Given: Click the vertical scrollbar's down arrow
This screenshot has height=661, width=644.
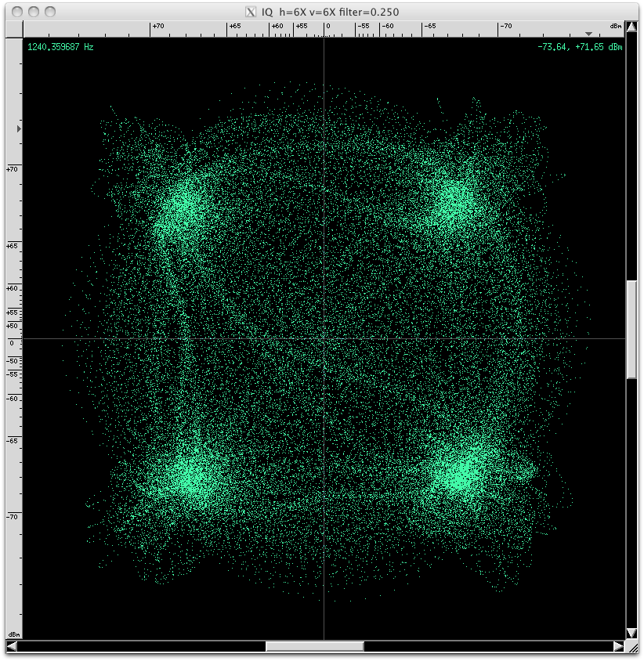Looking at the screenshot, I should [632, 633].
